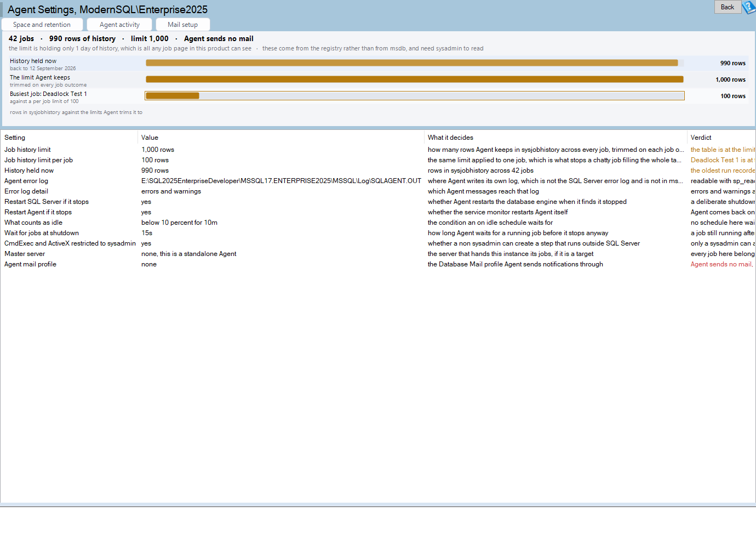Click the bold '1,000 rows' bar total
The width and height of the screenshot is (756, 535).
731,79
